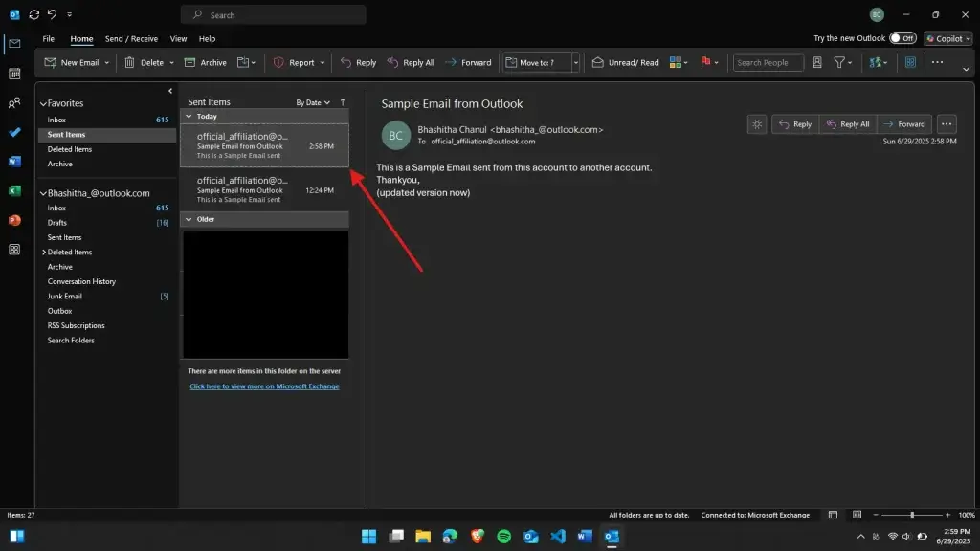Click the Search People field
This screenshot has width=980, height=551.
pos(768,62)
